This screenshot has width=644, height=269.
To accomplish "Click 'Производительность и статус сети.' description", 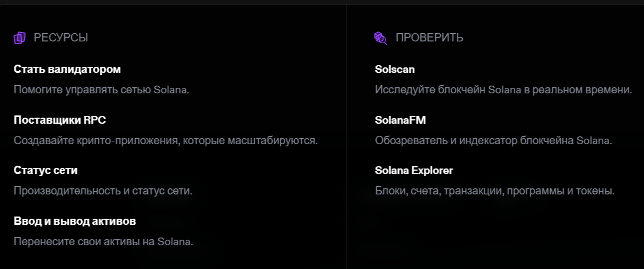I will [x=103, y=191].
